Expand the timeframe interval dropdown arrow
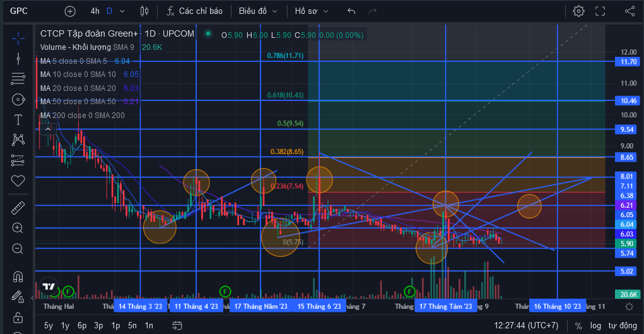Image resolution: width=644 pixels, height=334 pixels. (122, 11)
